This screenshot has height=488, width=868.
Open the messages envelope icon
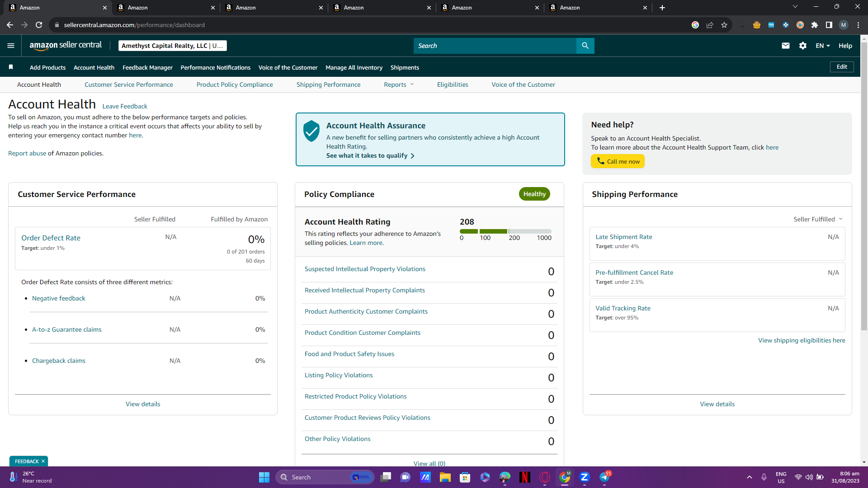tap(786, 46)
